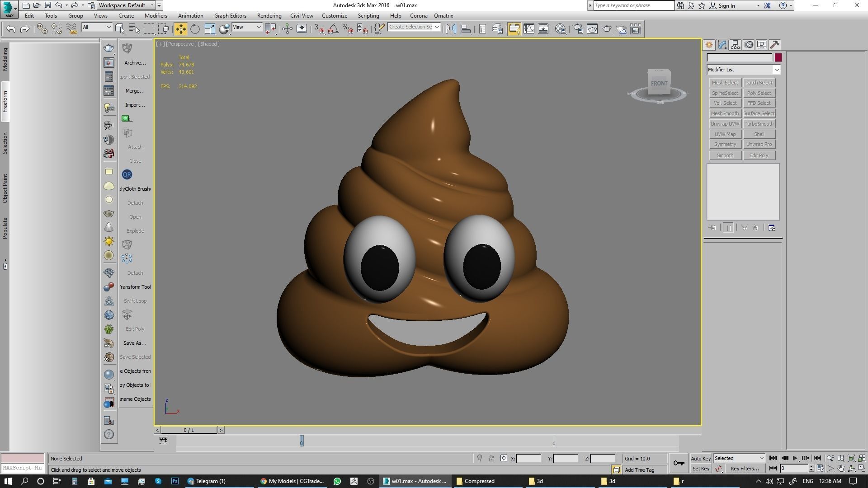The image size is (868, 488).
Task: Click the help question mark sidebar icon
Action: click(x=109, y=434)
